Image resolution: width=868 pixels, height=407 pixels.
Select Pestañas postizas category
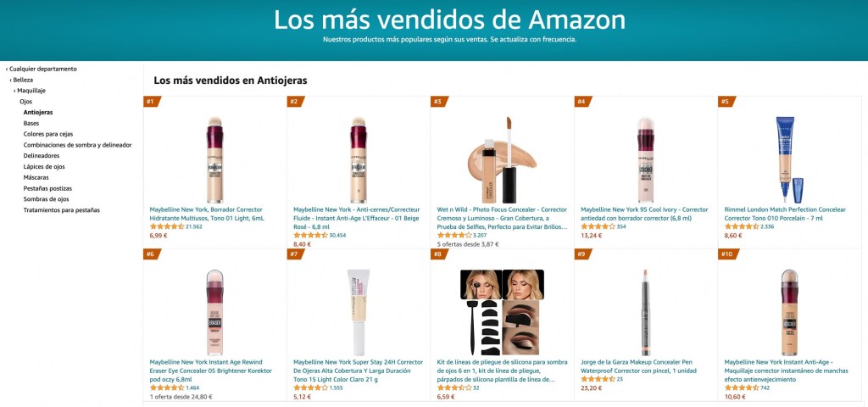point(47,188)
